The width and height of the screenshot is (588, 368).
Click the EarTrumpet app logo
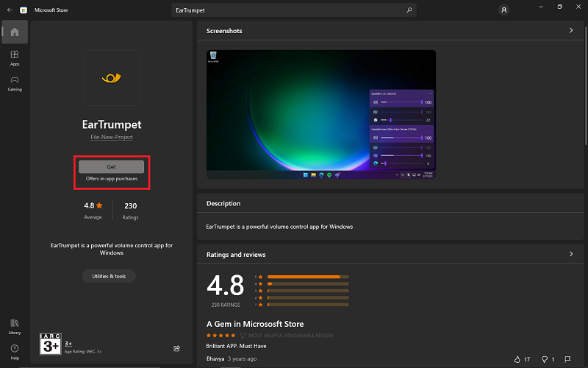point(112,78)
